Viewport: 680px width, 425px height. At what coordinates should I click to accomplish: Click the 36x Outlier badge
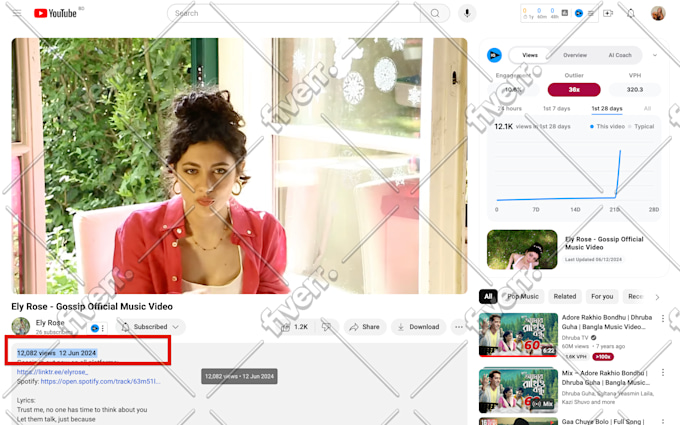click(574, 89)
